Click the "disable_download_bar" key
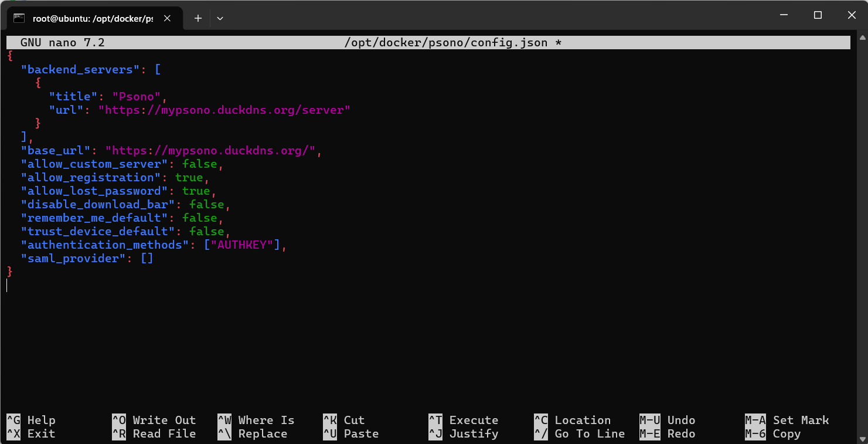Screen dimensions: 868x444 [x=98, y=204]
